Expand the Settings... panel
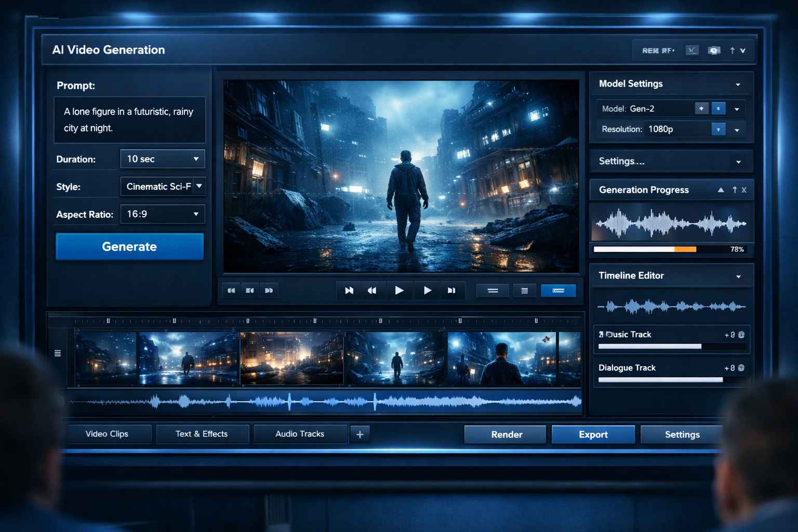The image size is (798, 532). point(738,162)
